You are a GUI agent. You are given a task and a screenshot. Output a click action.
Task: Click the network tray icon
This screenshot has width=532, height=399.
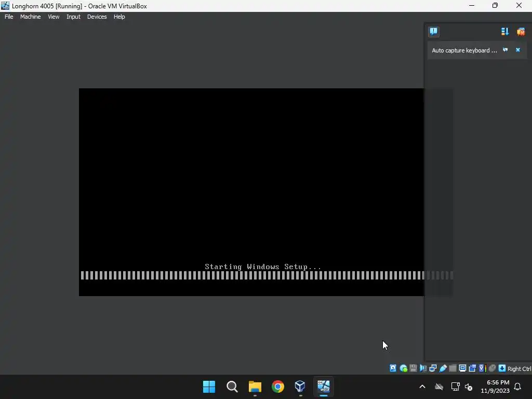pos(455,387)
